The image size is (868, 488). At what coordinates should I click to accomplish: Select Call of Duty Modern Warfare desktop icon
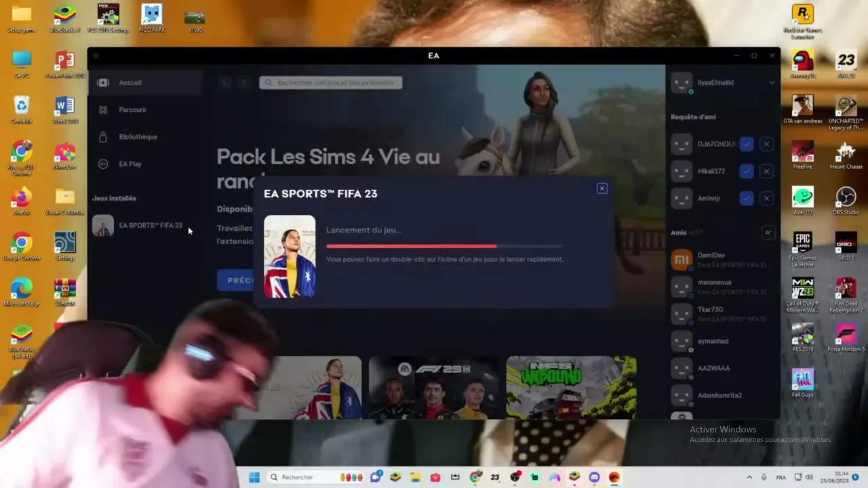pos(803,296)
